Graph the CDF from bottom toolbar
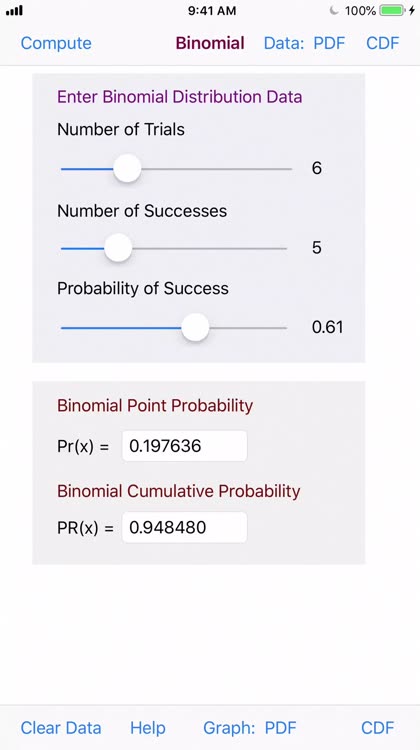420x750 pixels. tap(378, 728)
